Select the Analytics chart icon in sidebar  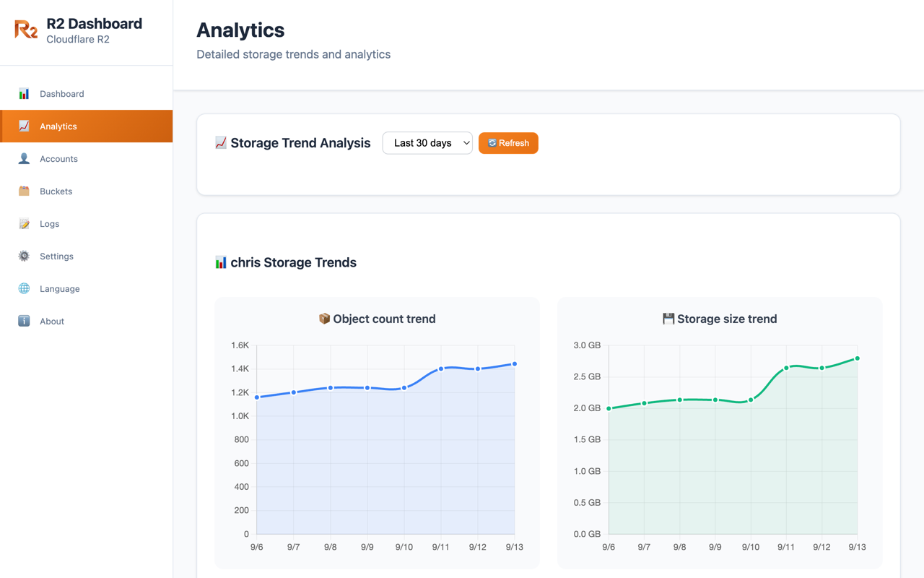tap(24, 126)
